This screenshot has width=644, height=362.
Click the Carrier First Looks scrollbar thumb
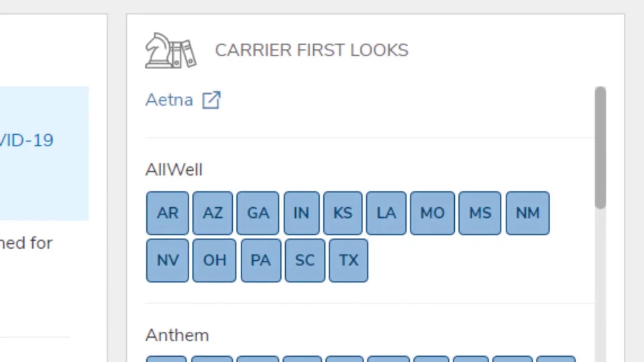pos(600,147)
